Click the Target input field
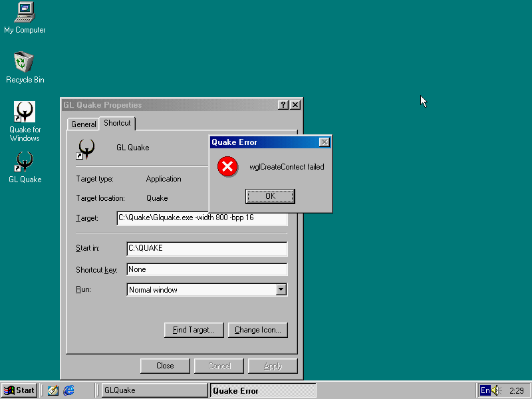This screenshot has height=399, width=532. click(202, 218)
